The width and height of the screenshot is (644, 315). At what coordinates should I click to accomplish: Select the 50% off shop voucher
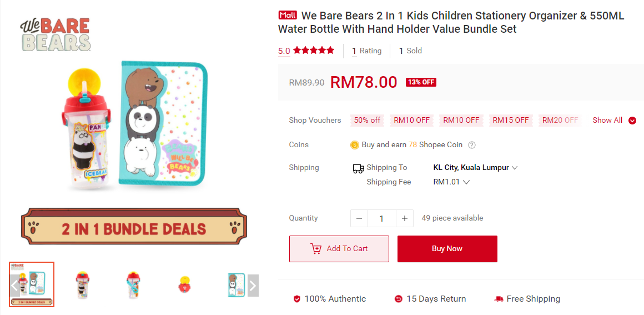(368, 120)
